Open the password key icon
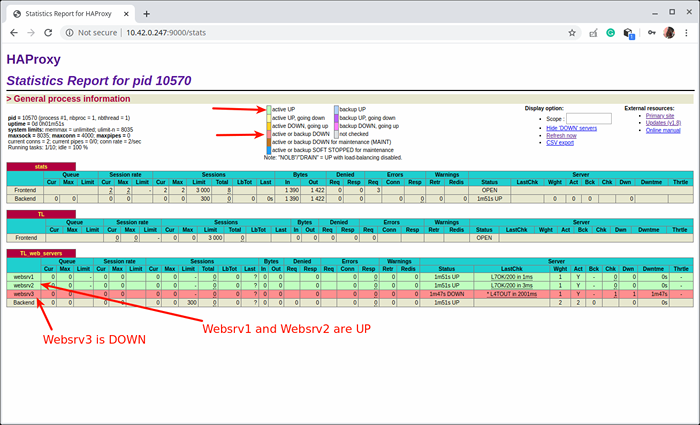The width and height of the screenshot is (700, 425). click(x=652, y=33)
